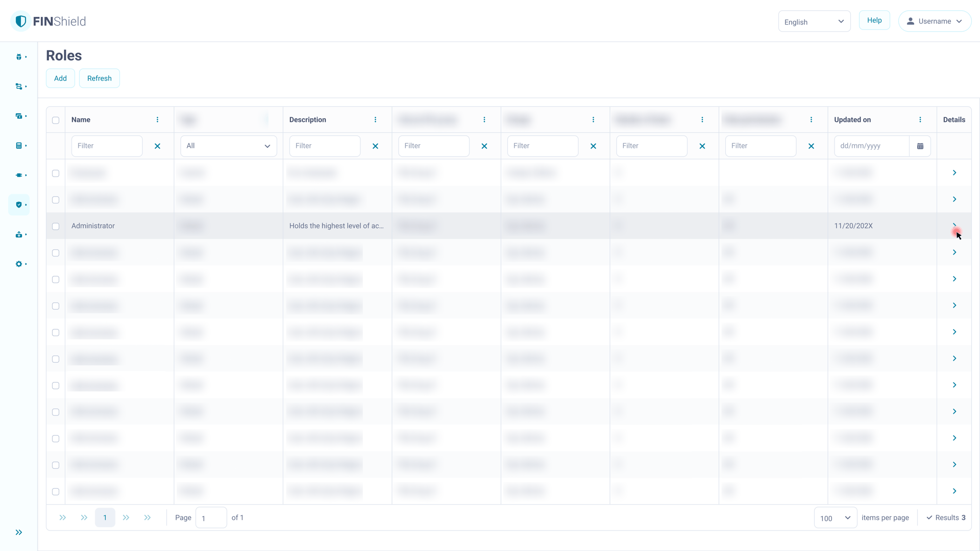This screenshot has width=980, height=551.
Task: Expand the All type filter dropdown
Action: pos(228,146)
